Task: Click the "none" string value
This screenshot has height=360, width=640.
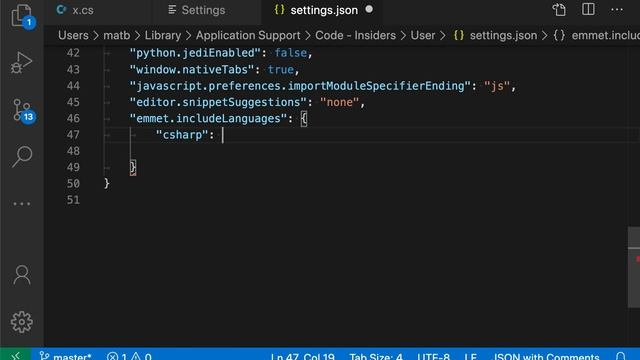Action: coord(340,102)
